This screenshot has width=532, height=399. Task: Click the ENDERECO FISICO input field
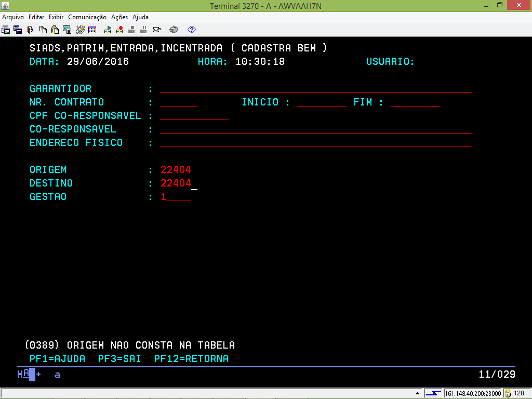(x=316, y=143)
